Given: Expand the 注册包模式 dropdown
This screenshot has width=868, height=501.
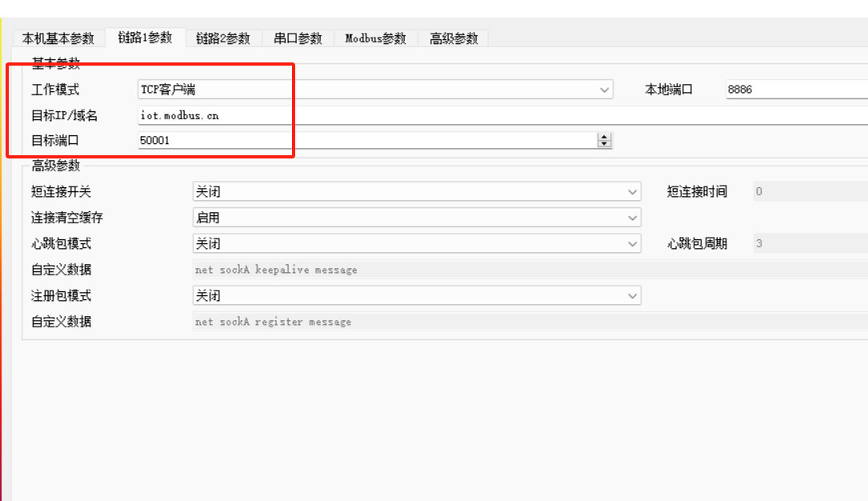Looking at the screenshot, I should click(632, 295).
